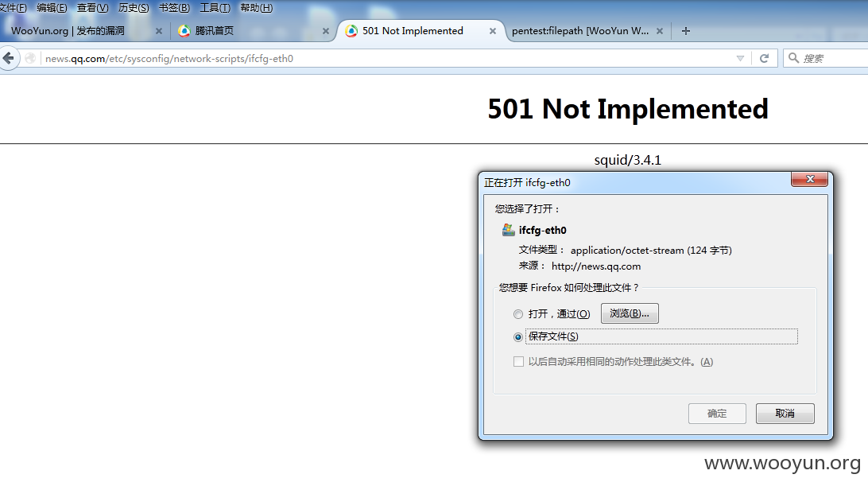The image size is (868, 486).
Task: Click the 腾讯首页 tab favicon
Action: click(x=184, y=31)
